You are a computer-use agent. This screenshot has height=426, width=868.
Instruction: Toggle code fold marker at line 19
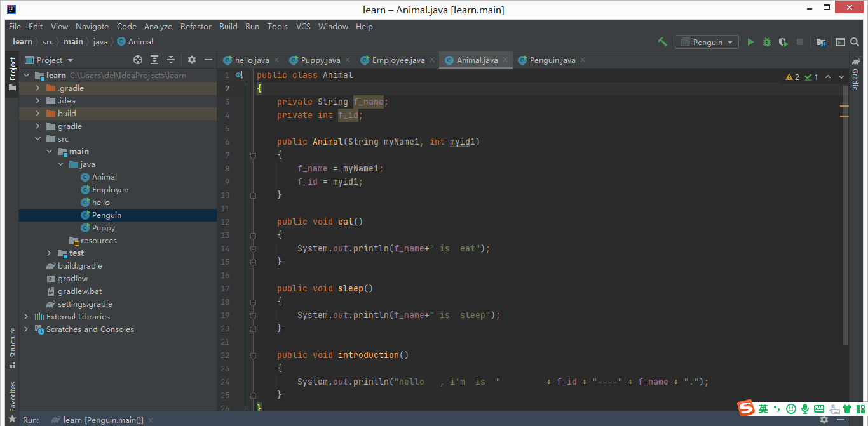(253, 315)
